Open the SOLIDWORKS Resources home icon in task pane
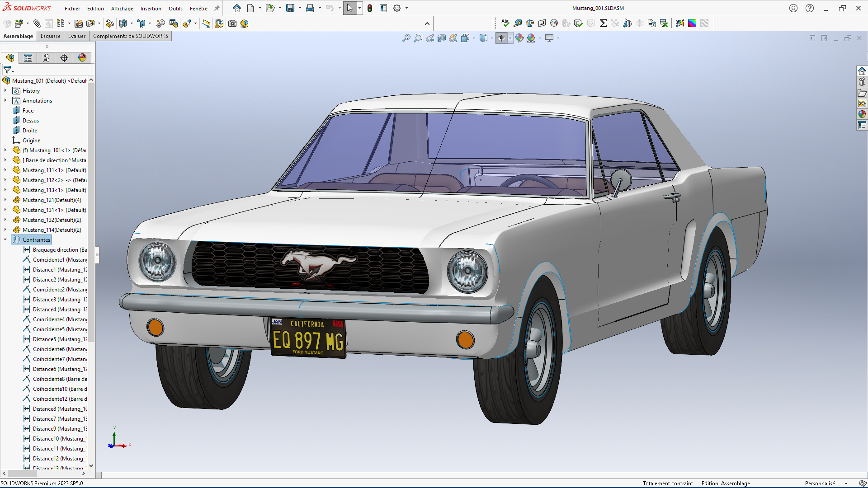The image size is (868, 488). click(x=862, y=71)
